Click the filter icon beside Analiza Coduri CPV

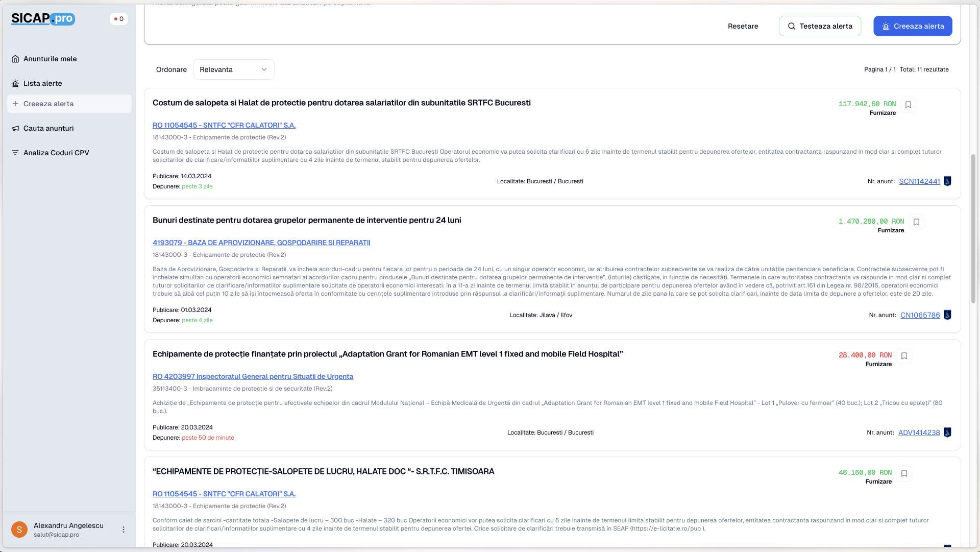tap(15, 153)
